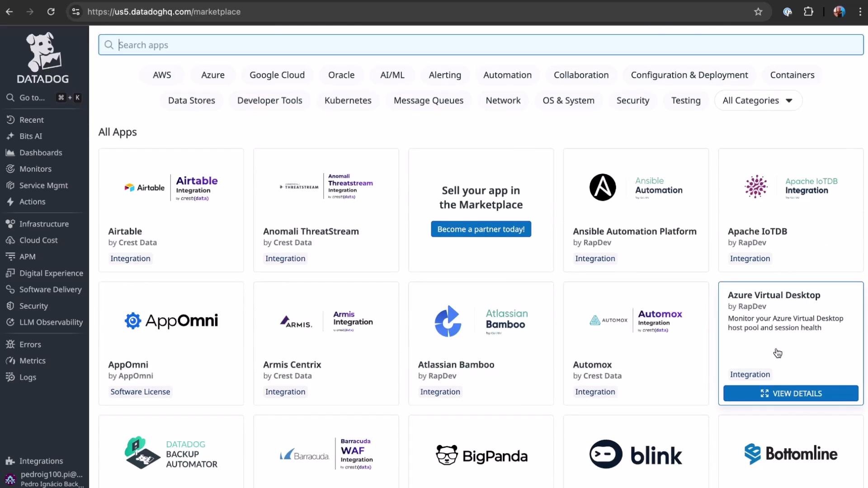Filter by the Oracle category

[341, 75]
